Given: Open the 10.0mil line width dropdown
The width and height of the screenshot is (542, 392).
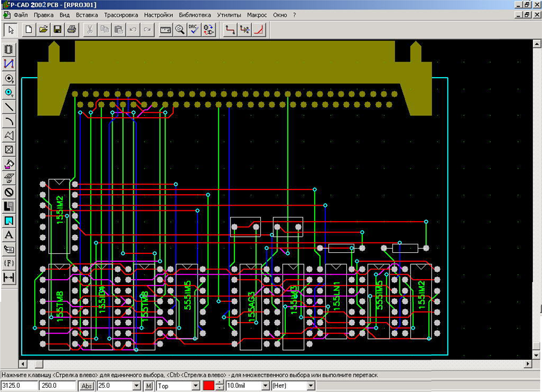Looking at the screenshot, I should coord(266,386).
